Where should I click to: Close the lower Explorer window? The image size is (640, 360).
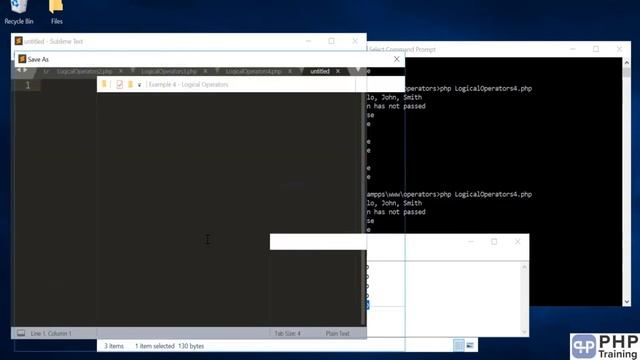(517, 242)
